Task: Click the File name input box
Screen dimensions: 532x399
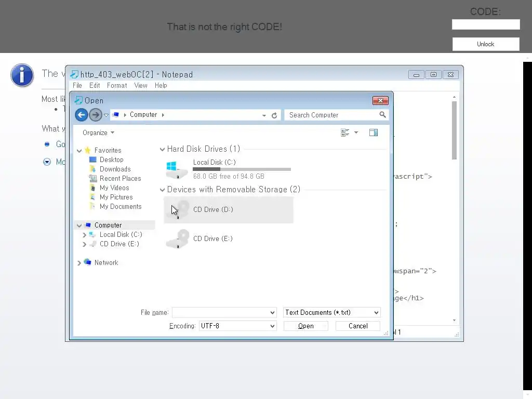Action: (x=220, y=312)
